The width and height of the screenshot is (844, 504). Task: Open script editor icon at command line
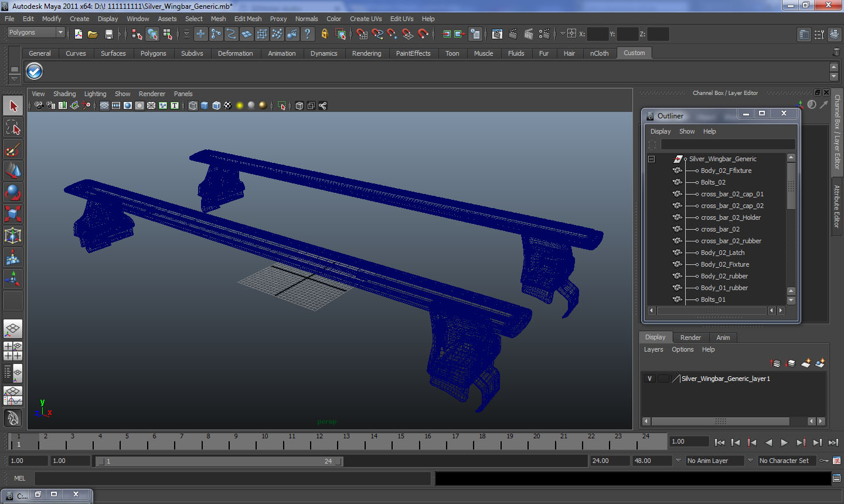tap(836, 478)
